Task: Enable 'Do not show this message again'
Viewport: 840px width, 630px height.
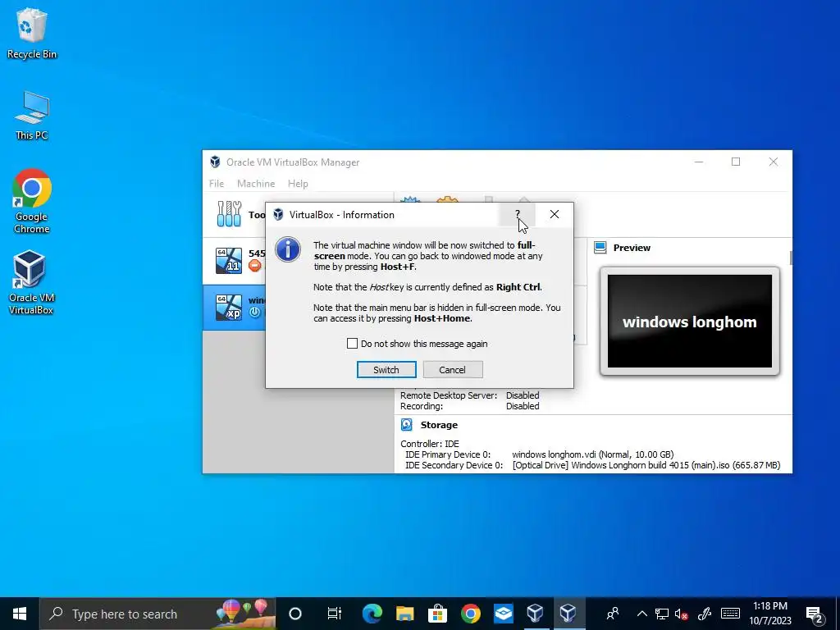Action: 352,344
